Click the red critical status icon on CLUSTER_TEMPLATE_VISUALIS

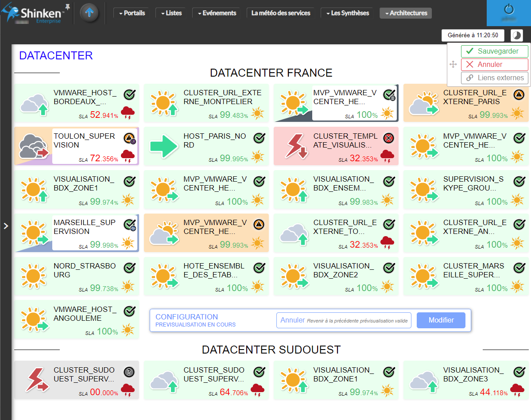click(389, 138)
